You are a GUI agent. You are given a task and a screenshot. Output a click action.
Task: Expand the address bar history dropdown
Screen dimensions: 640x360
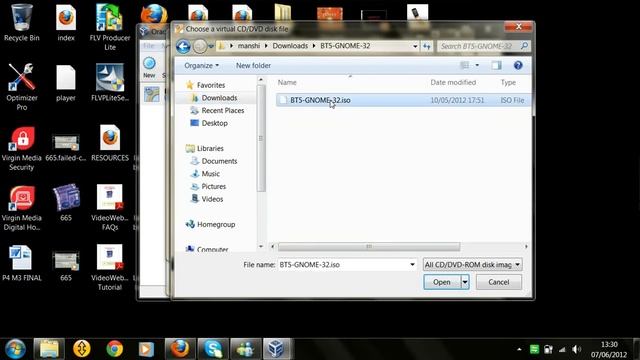coord(415,46)
